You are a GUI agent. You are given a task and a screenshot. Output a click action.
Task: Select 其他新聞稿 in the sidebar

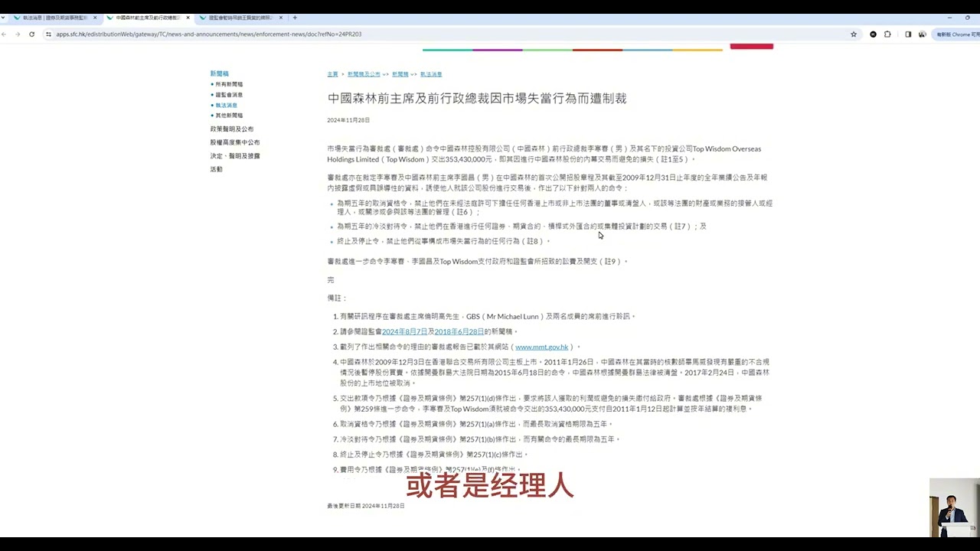pyautogui.click(x=229, y=116)
